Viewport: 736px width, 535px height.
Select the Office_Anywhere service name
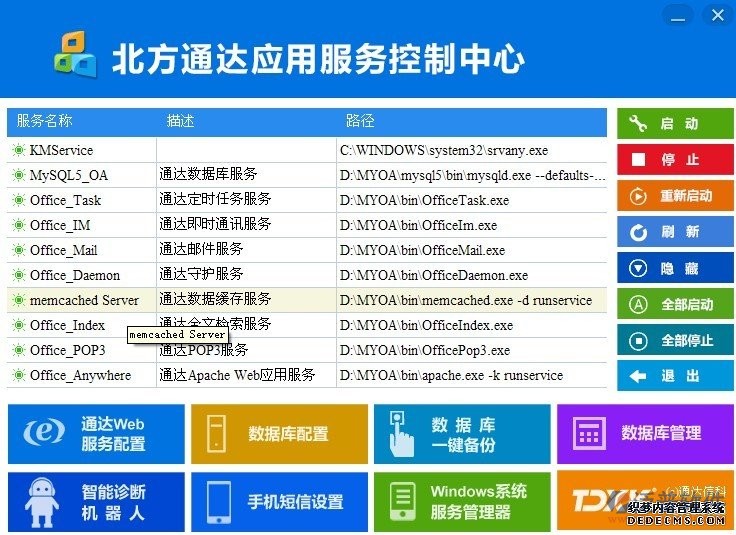click(80, 375)
